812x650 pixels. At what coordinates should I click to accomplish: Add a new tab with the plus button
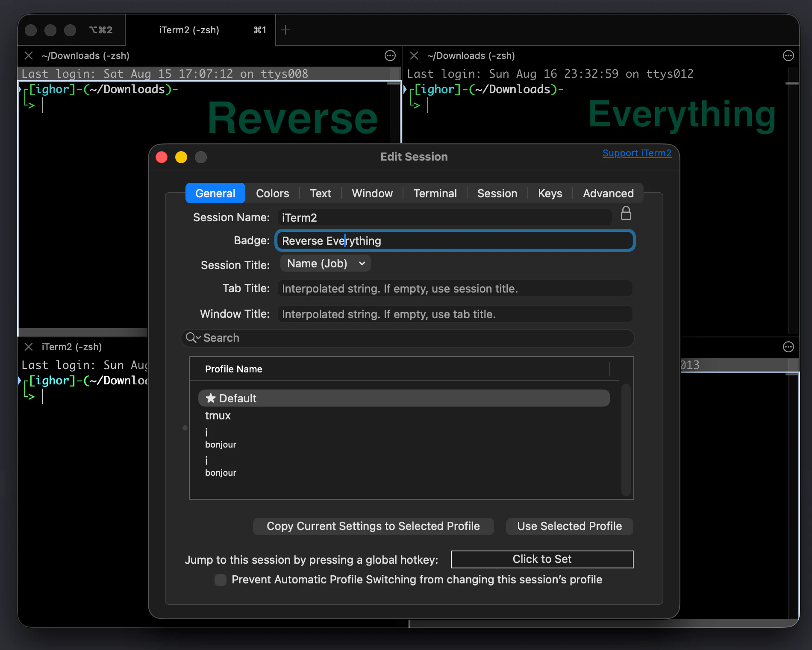pyautogui.click(x=286, y=30)
